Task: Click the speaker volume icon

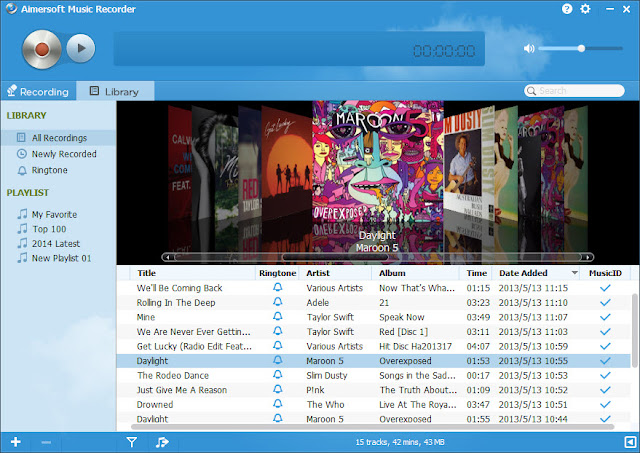Action: tap(529, 49)
